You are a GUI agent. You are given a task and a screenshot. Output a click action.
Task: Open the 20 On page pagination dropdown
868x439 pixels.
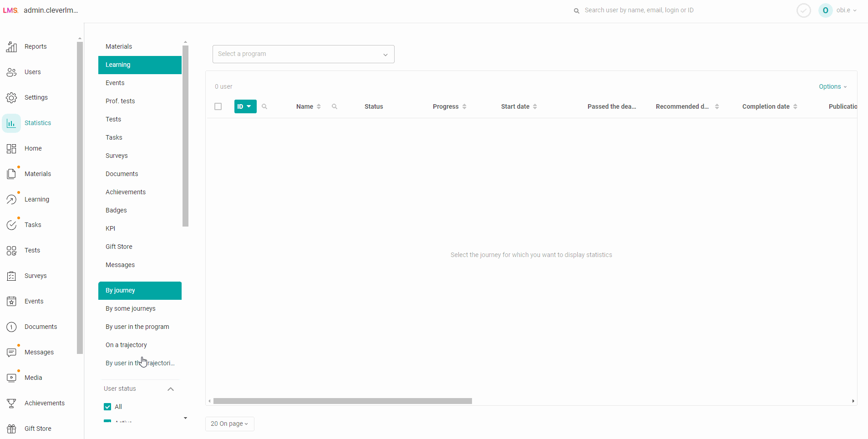229,424
